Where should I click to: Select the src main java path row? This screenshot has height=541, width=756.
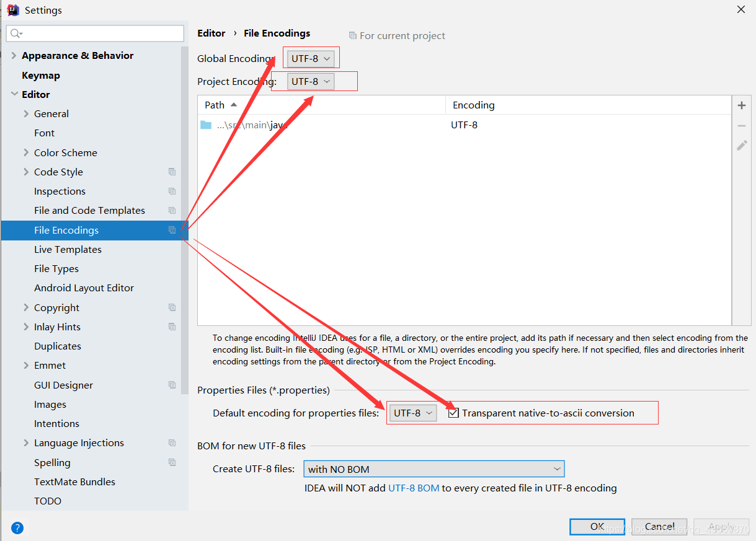click(x=465, y=125)
